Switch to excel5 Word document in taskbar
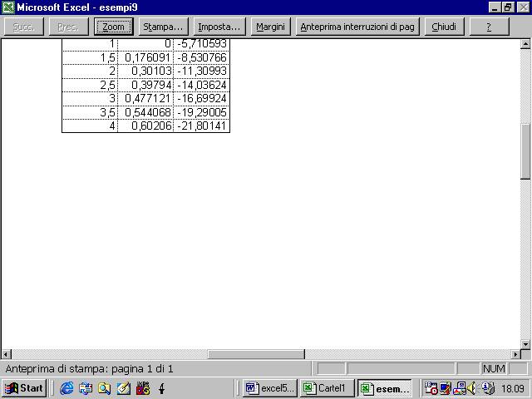This screenshot has height=399, width=532. tap(270, 388)
